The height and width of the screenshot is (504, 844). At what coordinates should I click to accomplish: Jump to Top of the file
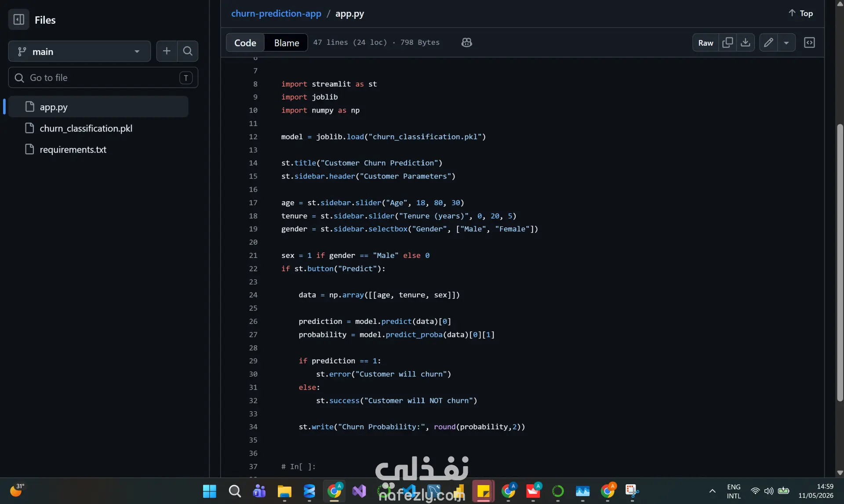[x=800, y=13]
